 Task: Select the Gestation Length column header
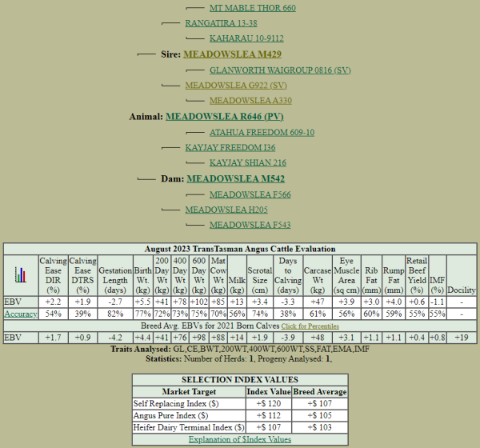(x=115, y=275)
